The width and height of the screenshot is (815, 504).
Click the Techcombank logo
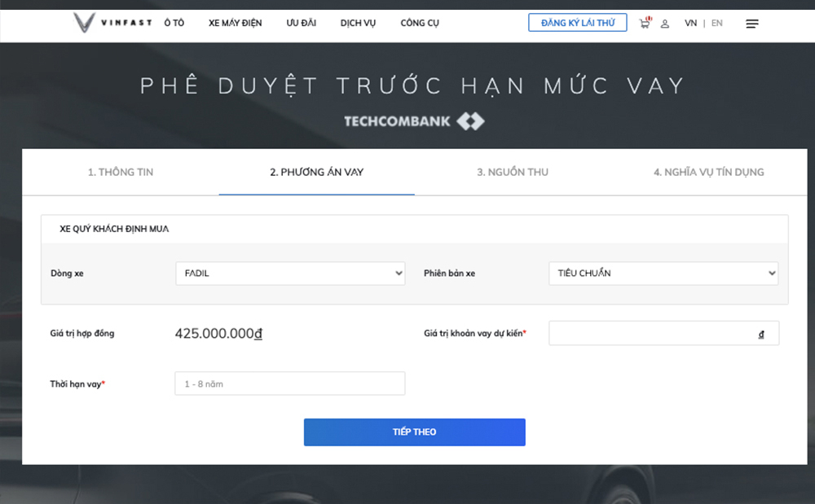tap(414, 121)
